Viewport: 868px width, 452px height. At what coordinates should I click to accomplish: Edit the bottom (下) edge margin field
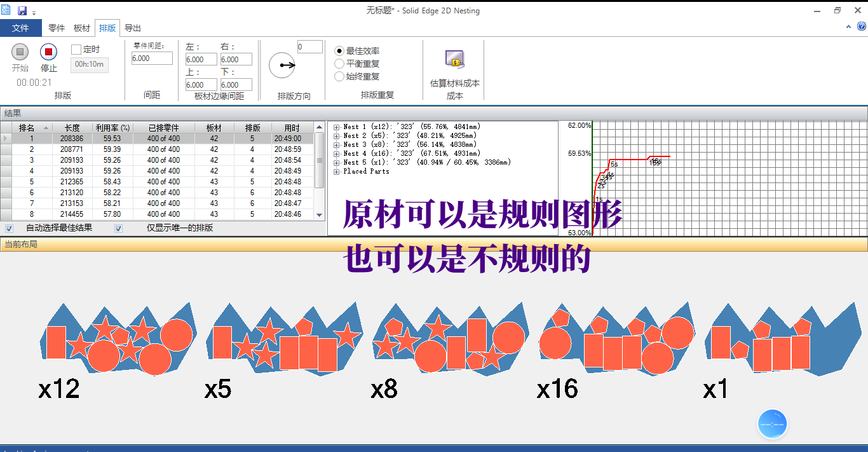[x=236, y=85]
